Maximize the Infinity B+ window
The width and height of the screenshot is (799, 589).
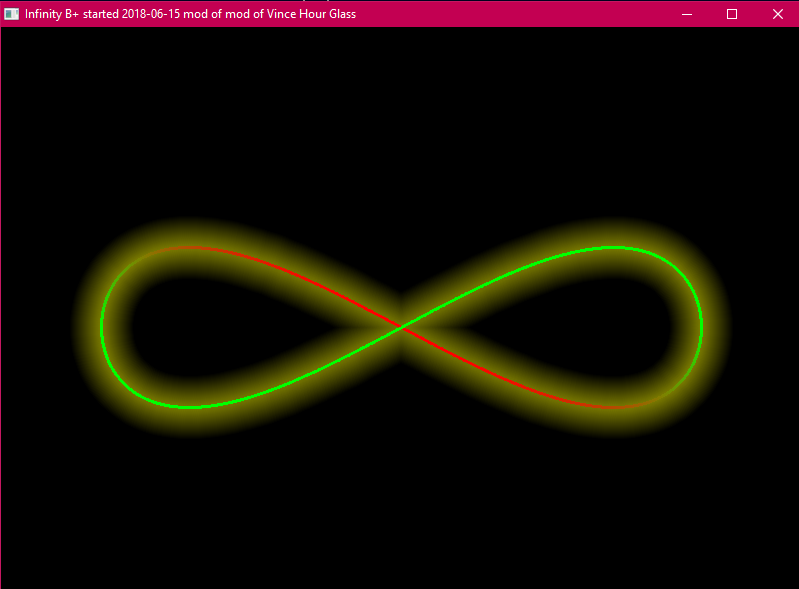click(x=732, y=14)
